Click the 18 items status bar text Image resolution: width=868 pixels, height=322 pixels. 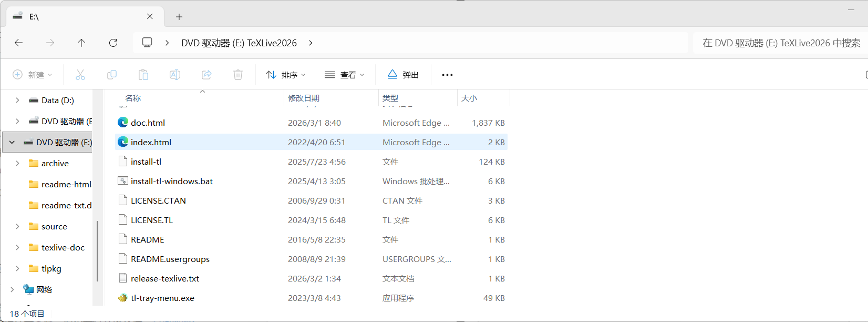pos(27,314)
